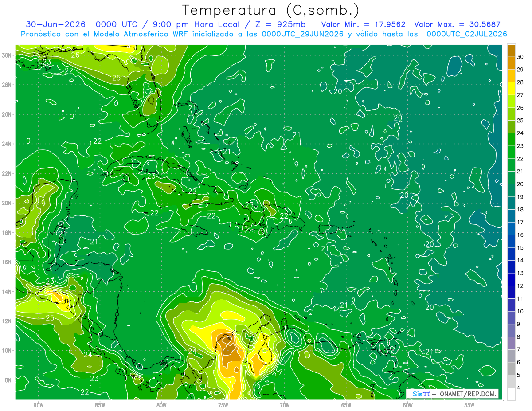
Task: Click the yellow legend swatch between 27 and 28
Action: click(x=511, y=89)
